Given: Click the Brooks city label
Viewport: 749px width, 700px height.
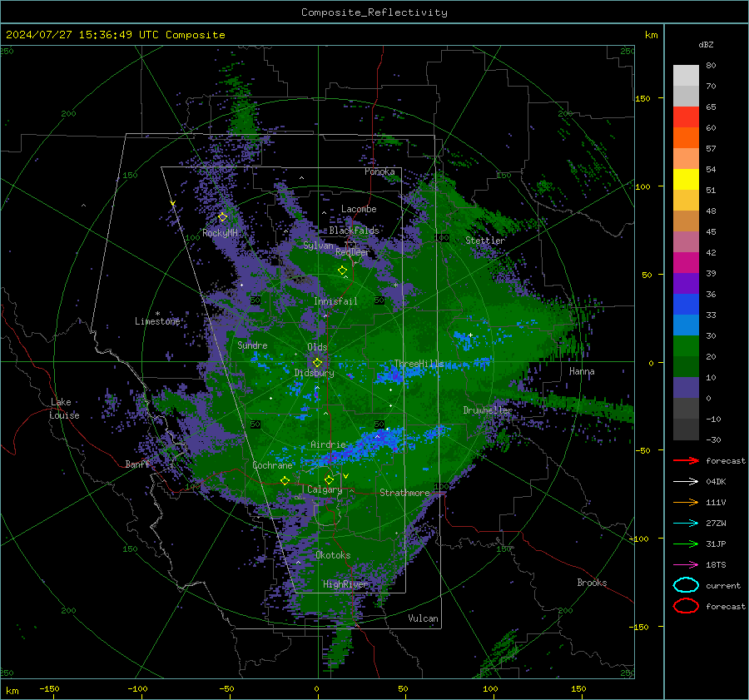Looking at the screenshot, I should click(592, 583).
